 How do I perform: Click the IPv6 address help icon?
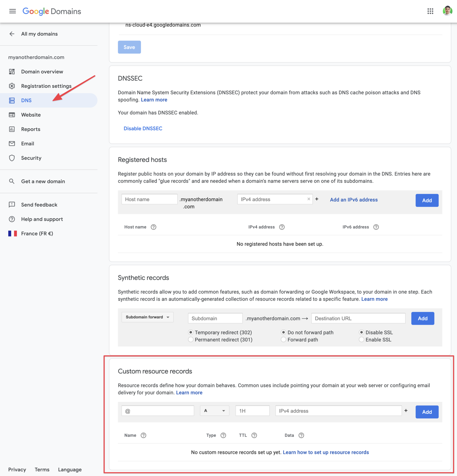[x=376, y=227]
